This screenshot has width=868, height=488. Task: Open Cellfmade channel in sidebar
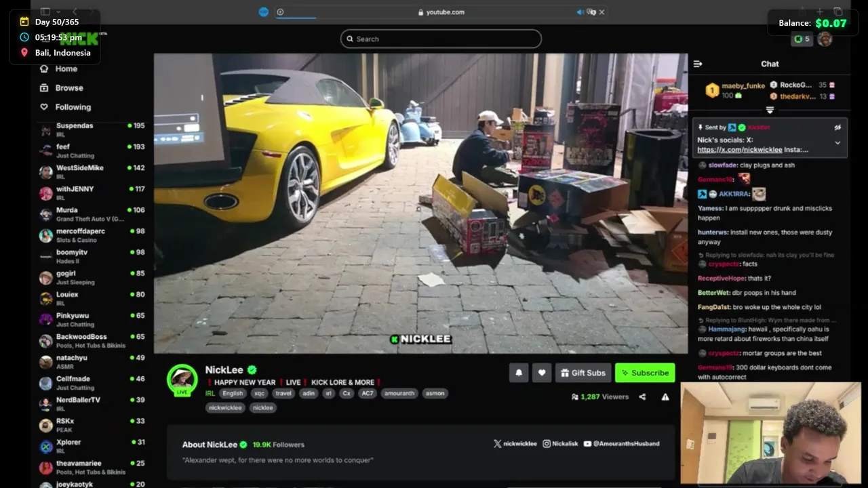pos(92,383)
